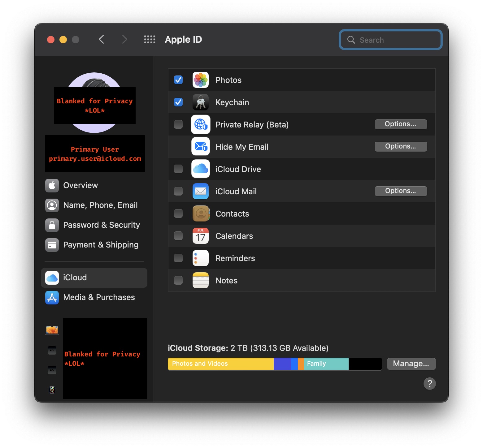Click the person icon beside Name, Phone, Email
The width and height of the screenshot is (483, 448).
pyautogui.click(x=52, y=205)
